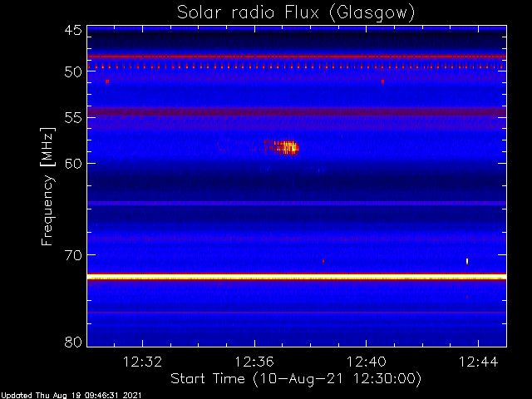Click the bright radio burst near 58 MHz
This screenshot has width=532, height=399.
click(281, 147)
